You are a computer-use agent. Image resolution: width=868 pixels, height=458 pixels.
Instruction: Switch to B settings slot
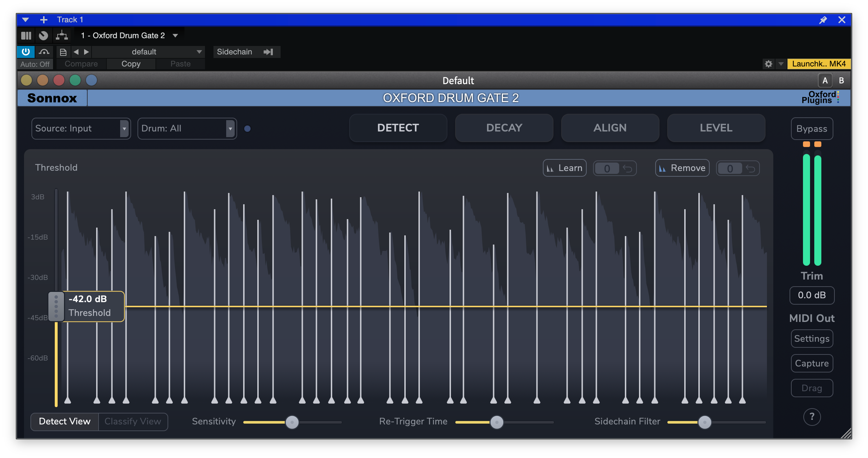(841, 81)
